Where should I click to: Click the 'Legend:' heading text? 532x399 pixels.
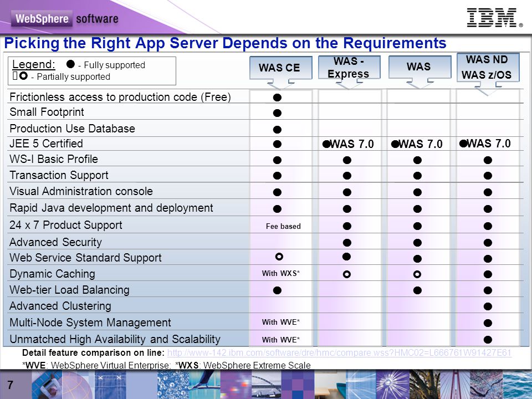(x=34, y=64)
